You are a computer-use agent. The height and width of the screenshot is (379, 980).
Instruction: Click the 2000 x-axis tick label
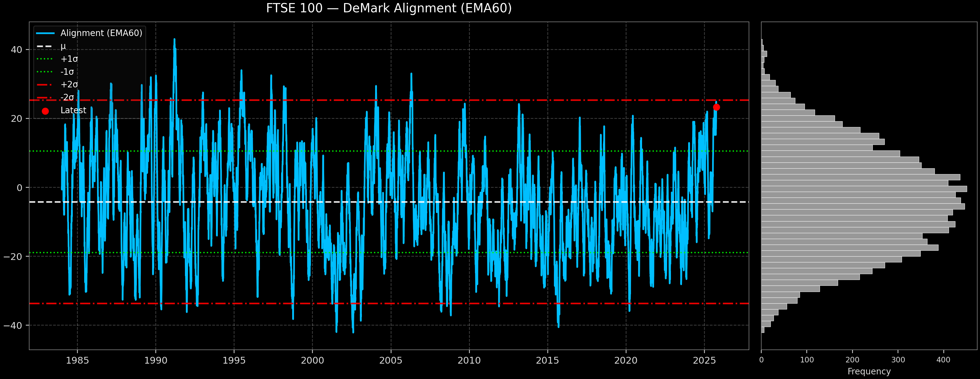312,360
